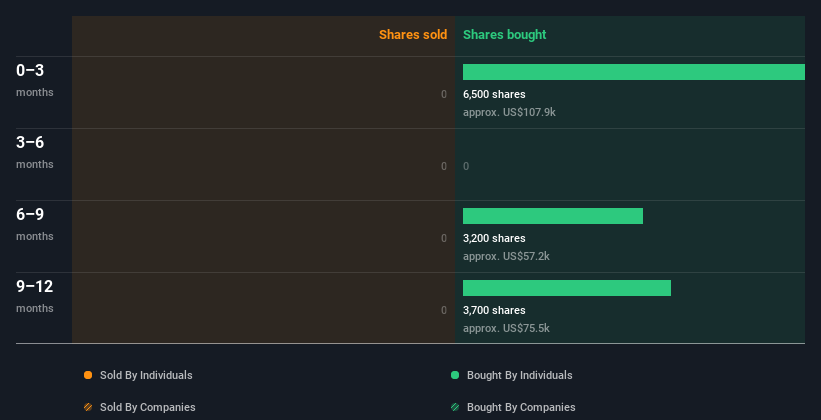This screenshot has width=821, height=420.
Task: Click the striped Sold By Companies legend icon
Action: [88, 407]
